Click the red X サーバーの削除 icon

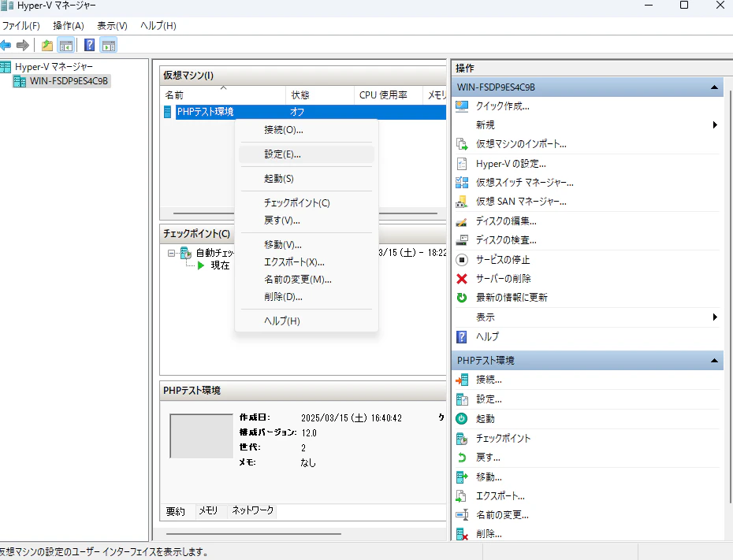coord(462,279)
